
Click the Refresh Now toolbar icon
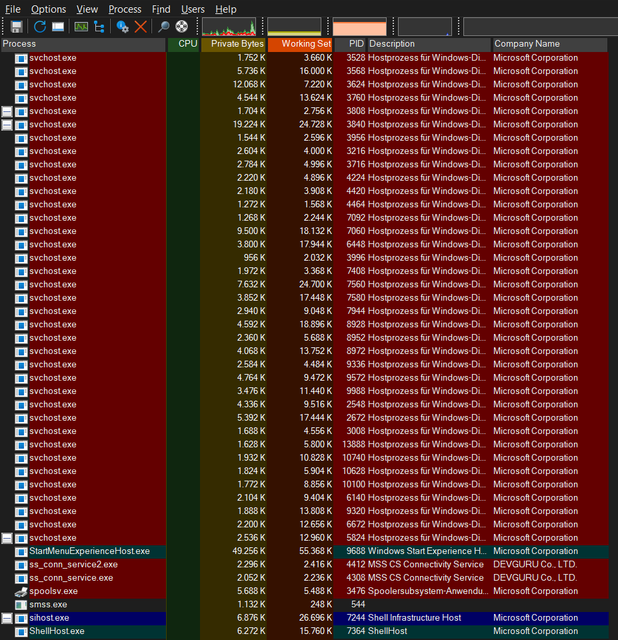point(40,27)
